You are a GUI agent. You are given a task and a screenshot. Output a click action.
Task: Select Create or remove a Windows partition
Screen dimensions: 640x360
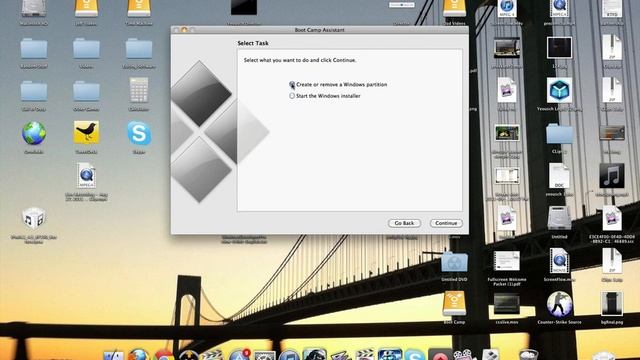[x=292, y=84]
